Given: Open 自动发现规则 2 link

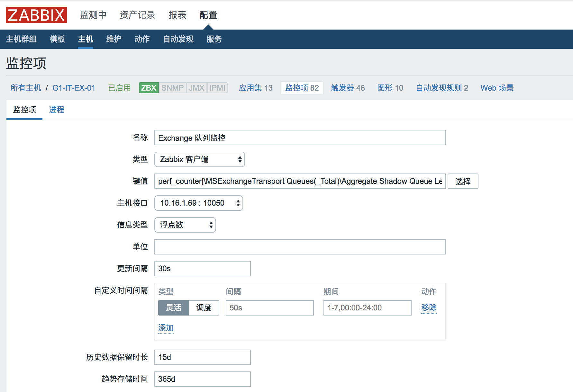Looking at the screenshot, I should point(442,88).
